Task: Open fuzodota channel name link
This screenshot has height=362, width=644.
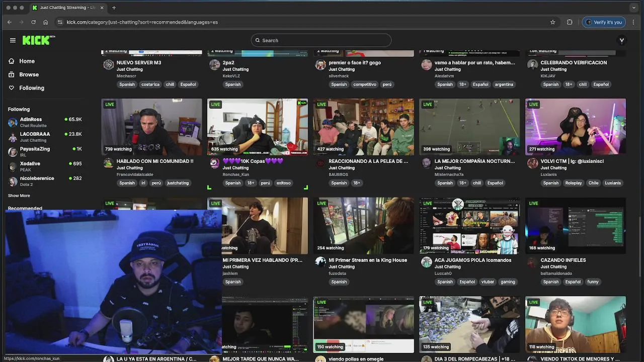Action: (339, 274)
